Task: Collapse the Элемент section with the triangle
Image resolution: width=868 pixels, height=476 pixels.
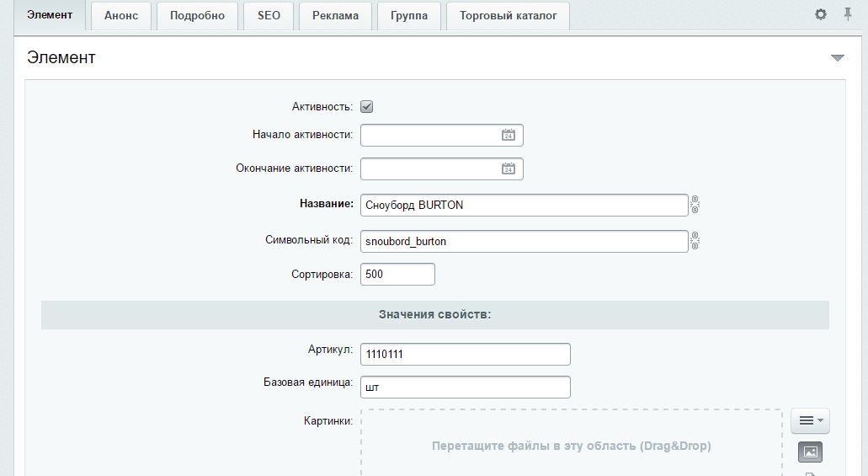Action: coord(837,58)
